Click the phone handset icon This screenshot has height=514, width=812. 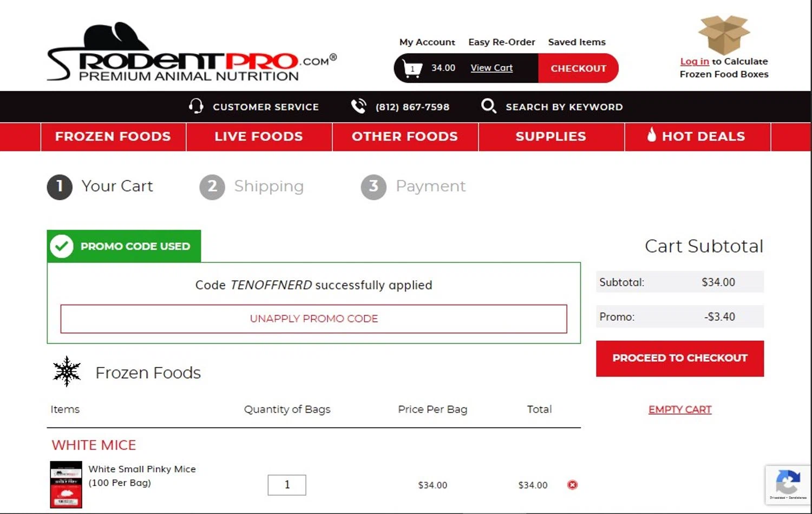coord(358,106)
